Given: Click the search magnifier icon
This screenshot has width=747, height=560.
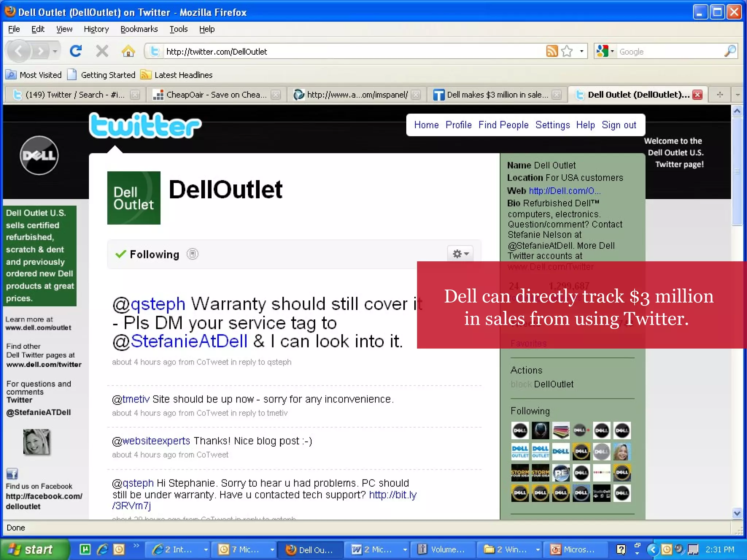Looking at the screenshot, I should click(x=730, y=51).
